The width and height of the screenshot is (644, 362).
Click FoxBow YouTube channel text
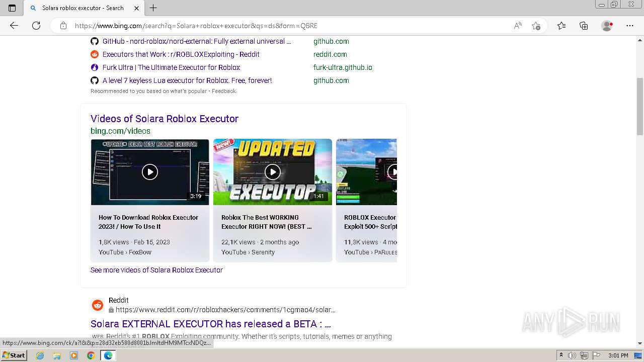tap(140, 252)
